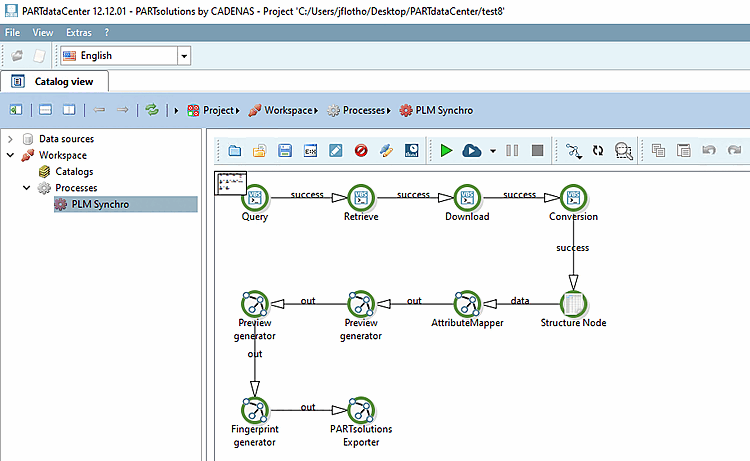Expand the arrow after Workspace breadcrumb
Image resolution: width=750 pixels, height=461 pixels.
point(316,110)
